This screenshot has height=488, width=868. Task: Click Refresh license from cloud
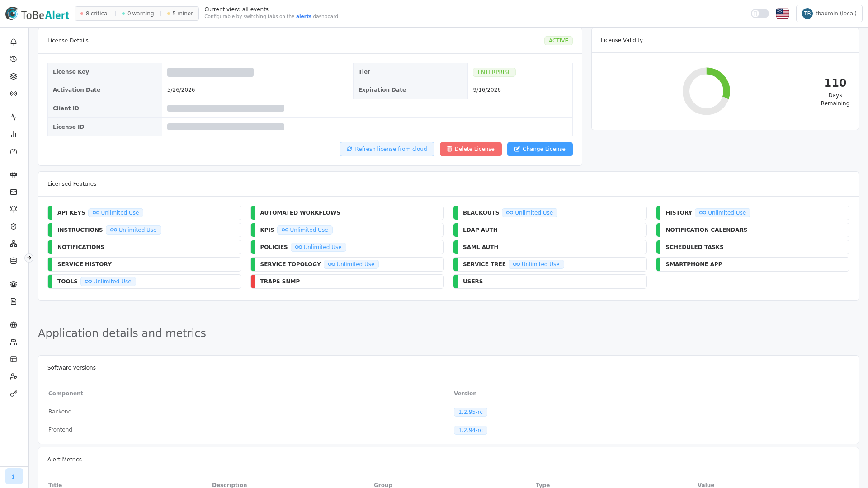coord(387,149)
